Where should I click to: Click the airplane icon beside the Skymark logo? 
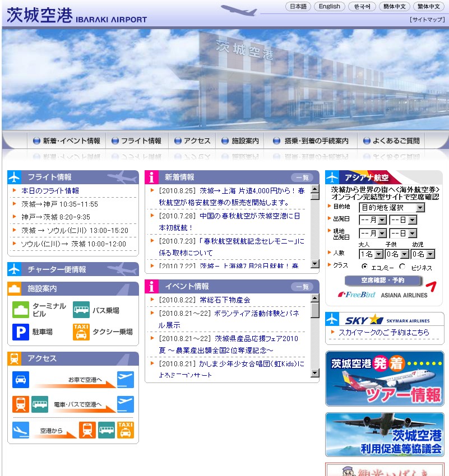(332, 319)
